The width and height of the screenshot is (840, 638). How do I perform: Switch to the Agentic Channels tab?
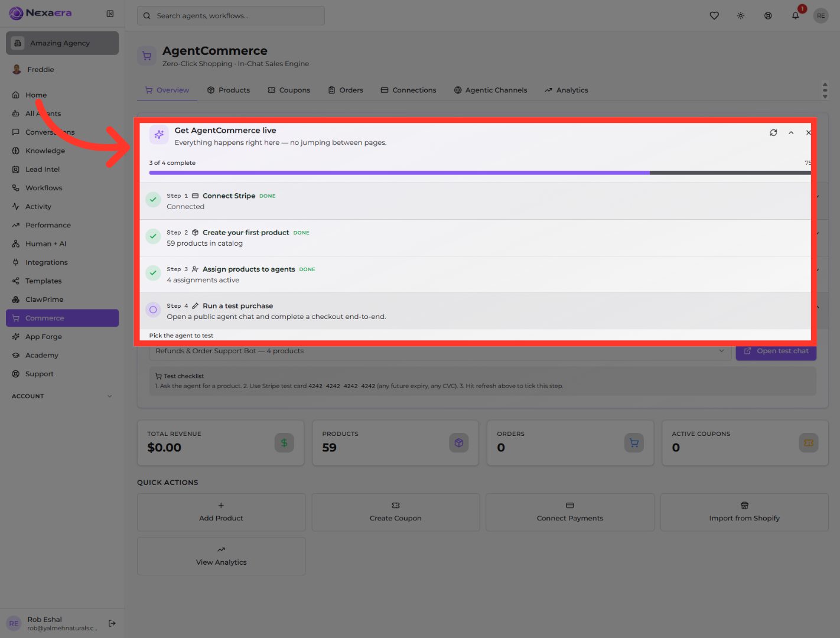490,90
